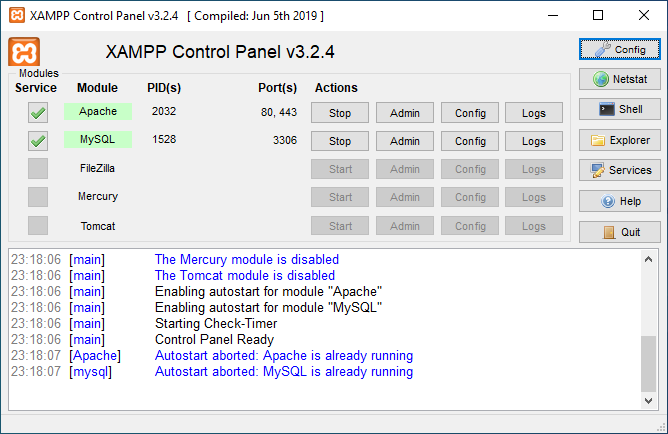This screenshot has height=434, width=668.
Task: Click the [Apache] log tag
Action: point(95,356)
